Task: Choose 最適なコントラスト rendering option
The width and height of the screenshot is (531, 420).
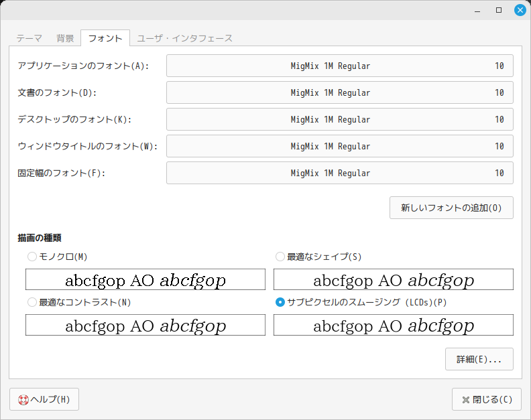Action: [x=32, y=302]
